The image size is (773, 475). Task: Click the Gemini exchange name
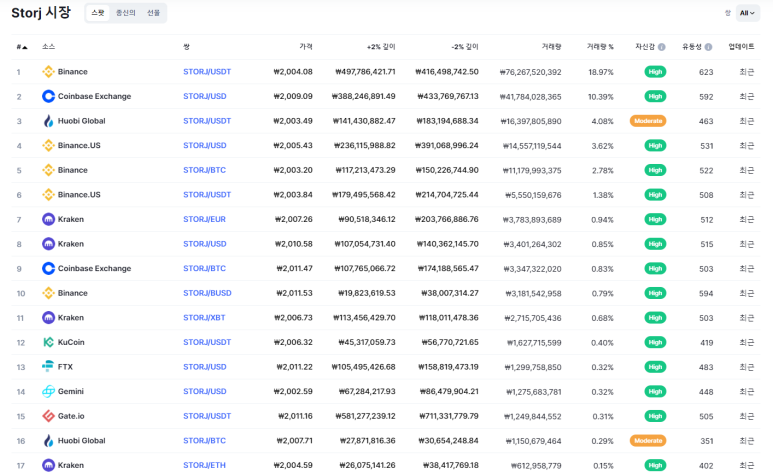tap(70, 392)
